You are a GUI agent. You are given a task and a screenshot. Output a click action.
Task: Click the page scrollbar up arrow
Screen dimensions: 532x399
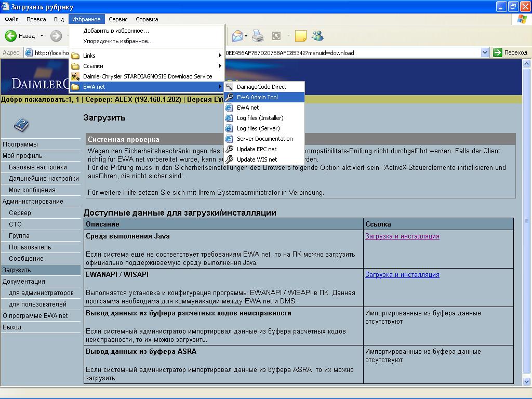click(527, 63)
